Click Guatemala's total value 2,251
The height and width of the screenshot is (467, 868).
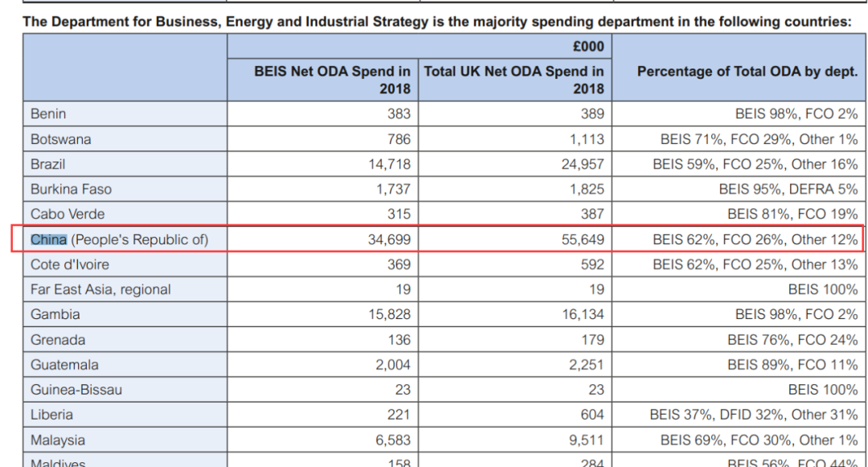pyautogui.click(x=586, y=365)
